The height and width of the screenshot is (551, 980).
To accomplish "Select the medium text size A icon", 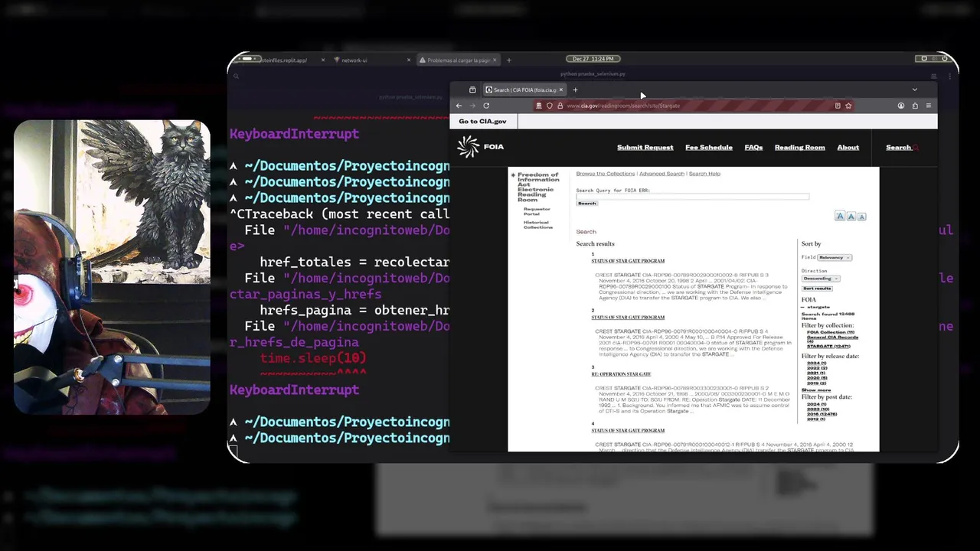I will coord(851,217).
